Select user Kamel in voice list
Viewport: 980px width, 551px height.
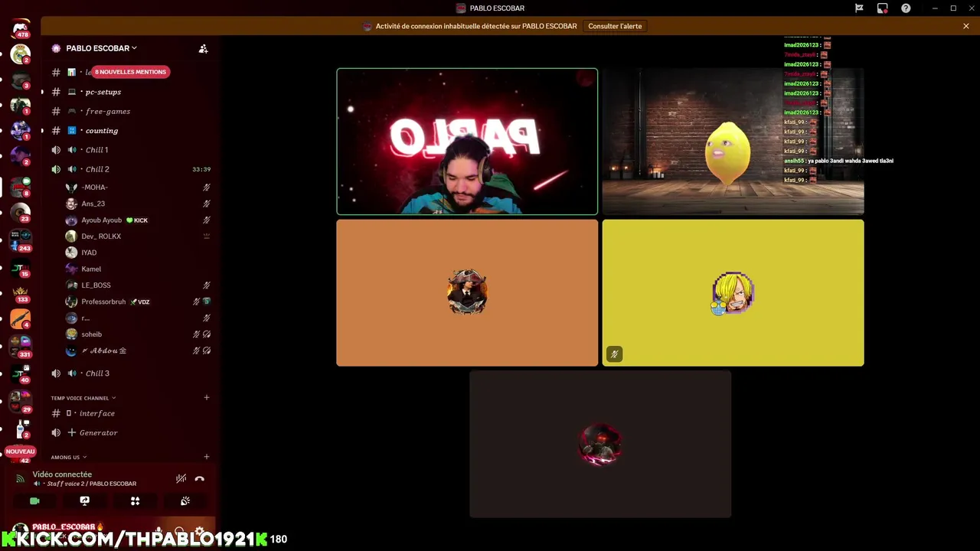pos(138,269)
